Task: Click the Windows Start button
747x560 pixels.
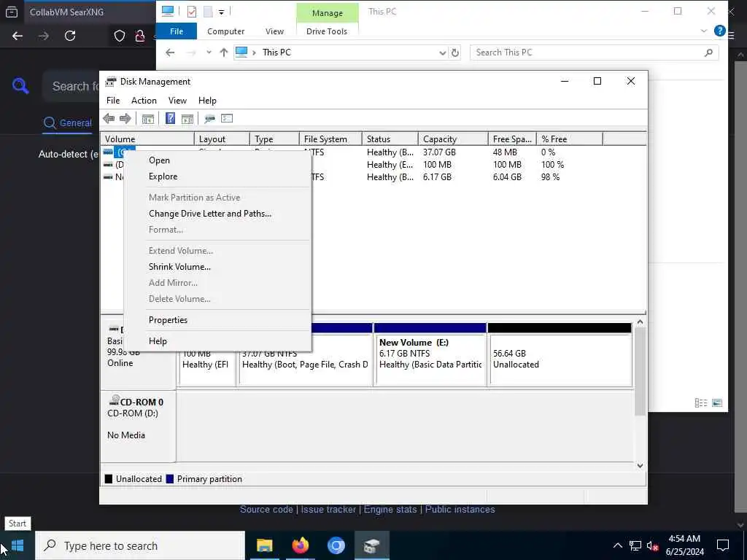Action: pyautogui.click(x=18, y=545)
